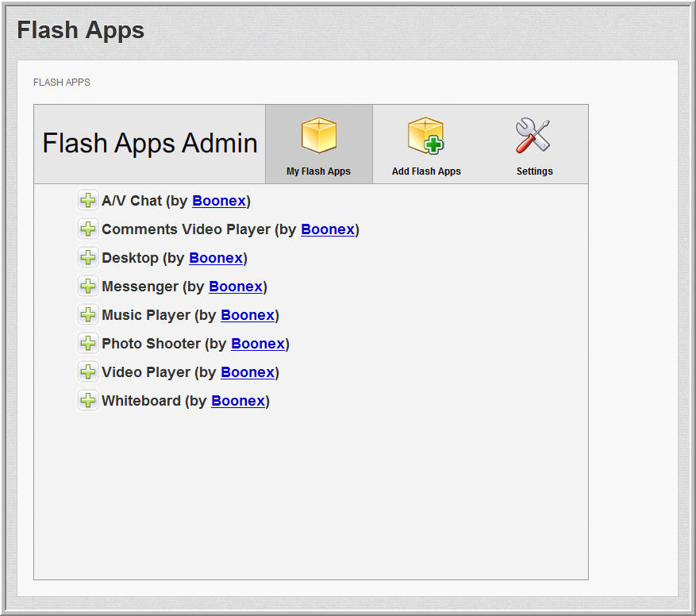Click Boonex link next to Photo Shooter

pos(258,345)
